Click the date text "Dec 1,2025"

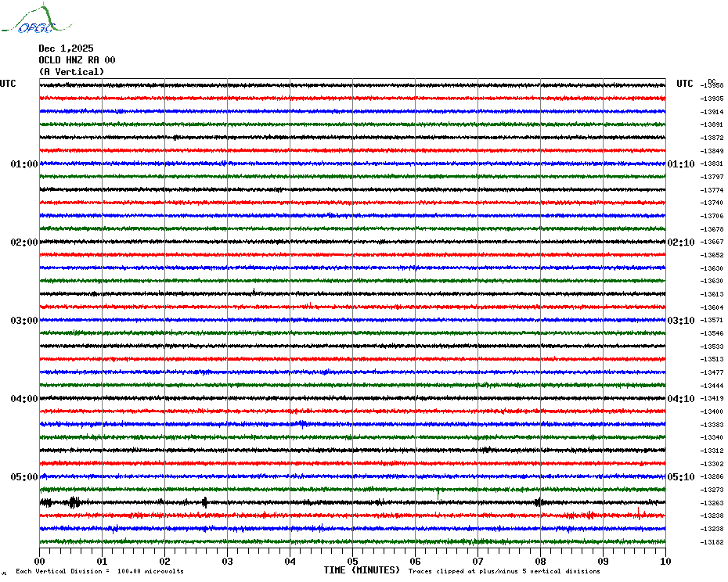tap(66, 48)
